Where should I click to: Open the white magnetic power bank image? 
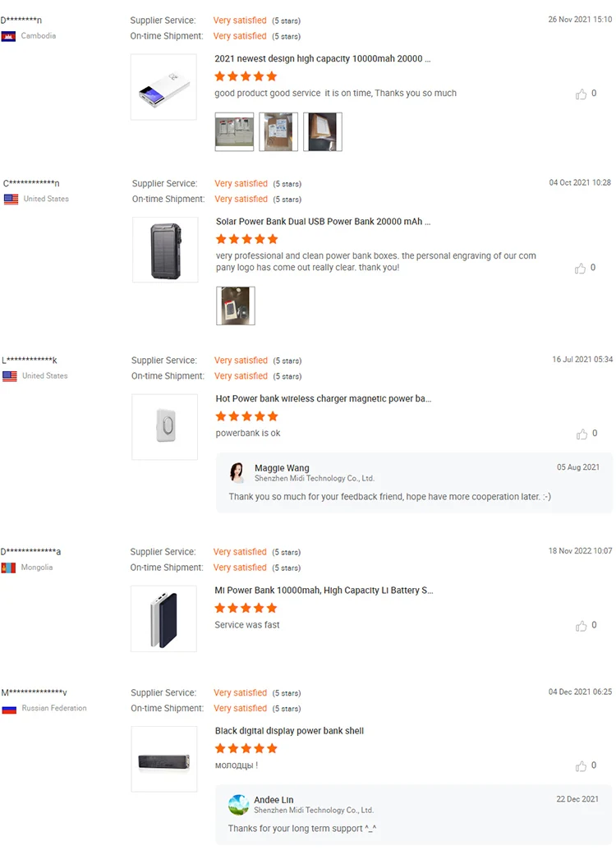164,427
